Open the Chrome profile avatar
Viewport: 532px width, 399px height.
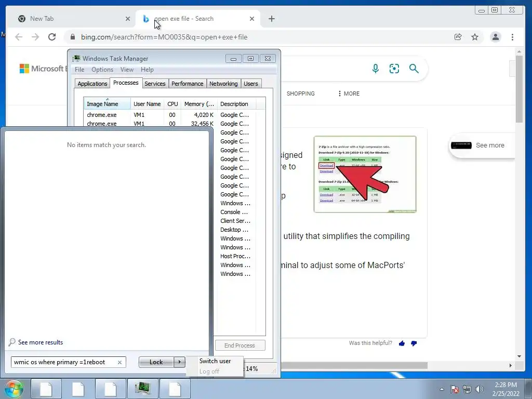coord(495,37)
